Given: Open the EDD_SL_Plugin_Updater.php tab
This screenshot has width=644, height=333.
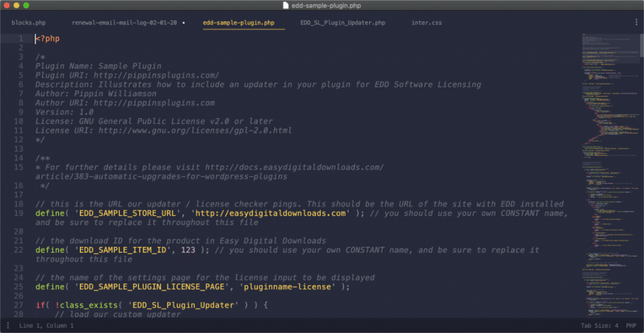Looking at the screenshot, I should 343,23.
